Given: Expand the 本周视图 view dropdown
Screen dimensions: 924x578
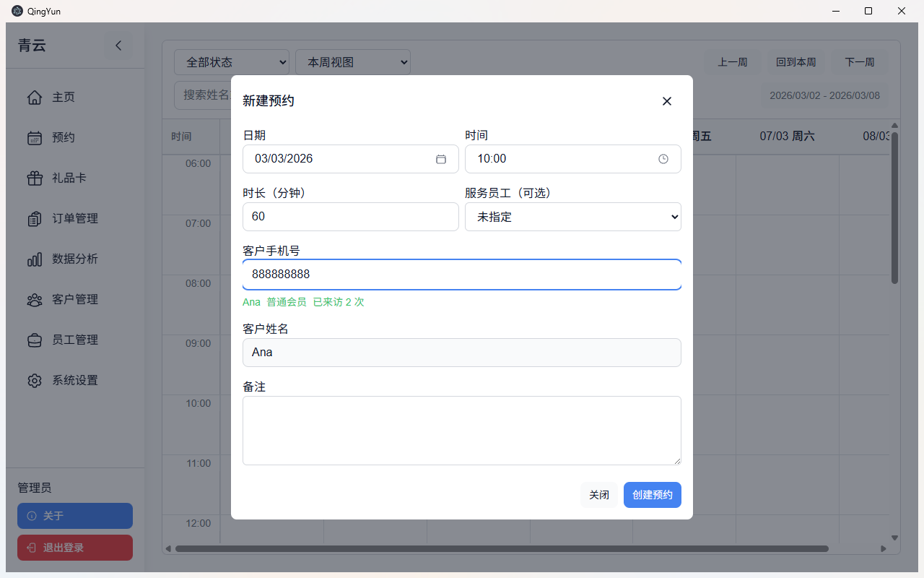Looking at the screenshot, I should coord(353,62).
